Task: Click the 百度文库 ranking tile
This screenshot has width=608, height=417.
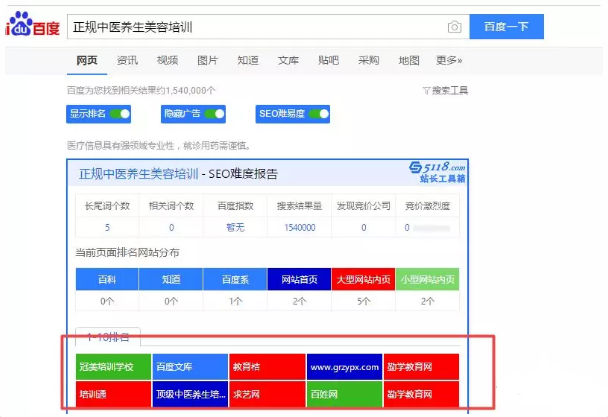Action: [190, 367]
